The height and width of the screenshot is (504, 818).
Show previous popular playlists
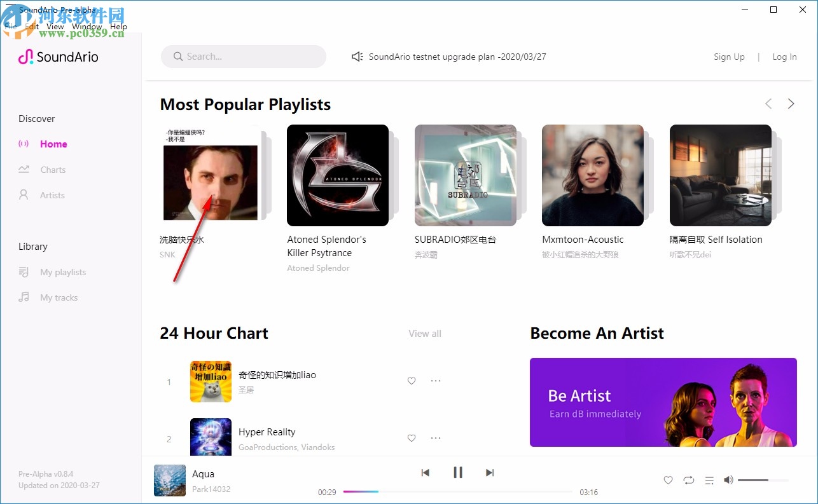pyautogui.click(x=768, y=104)
